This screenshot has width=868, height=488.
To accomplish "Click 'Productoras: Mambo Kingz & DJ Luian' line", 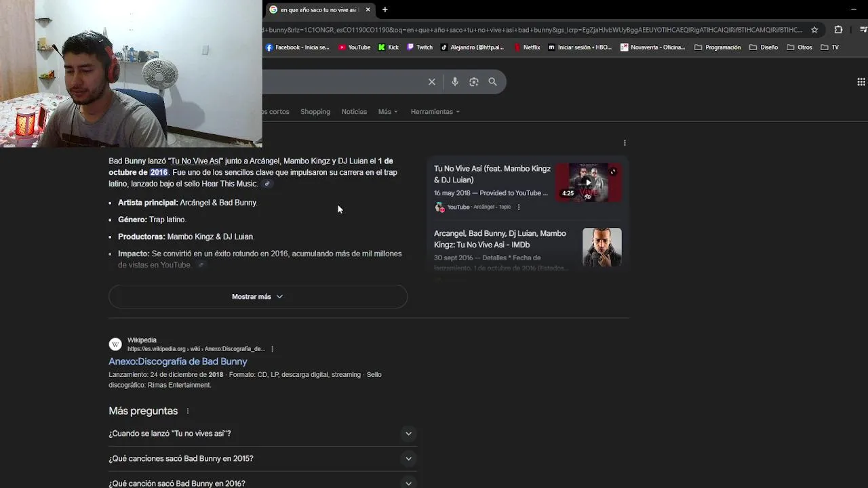I will [x=186, y=237].
